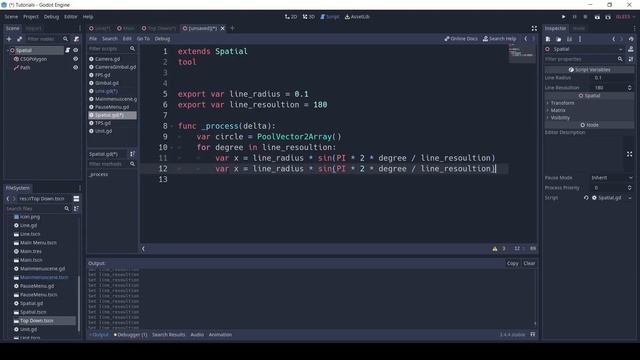The width and height of the screenshot is (640, 360).
Task: Add a new scene tab with plus
Action: [x=232, y=28]
